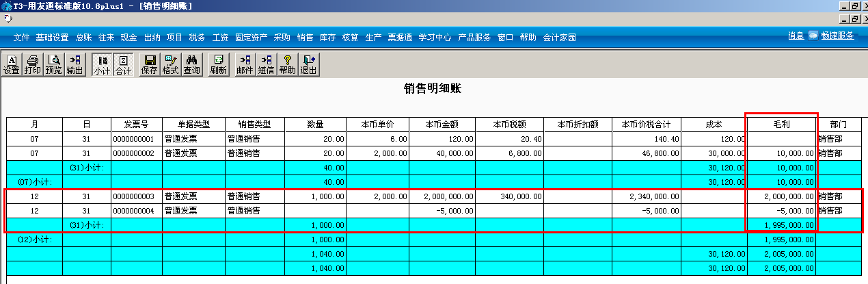Open the 会计家园 menu
868x284 pixels.
pos(559,38)
